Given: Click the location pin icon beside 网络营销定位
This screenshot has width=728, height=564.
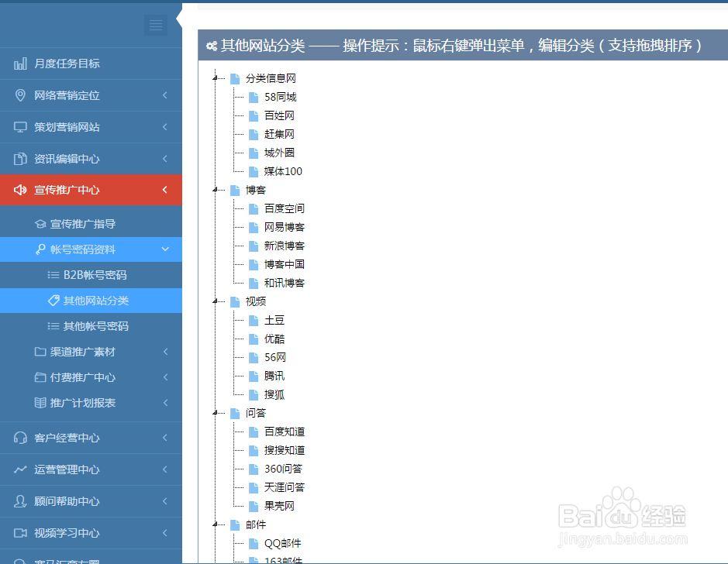Looking at the screenshot, I should (20, 95).
